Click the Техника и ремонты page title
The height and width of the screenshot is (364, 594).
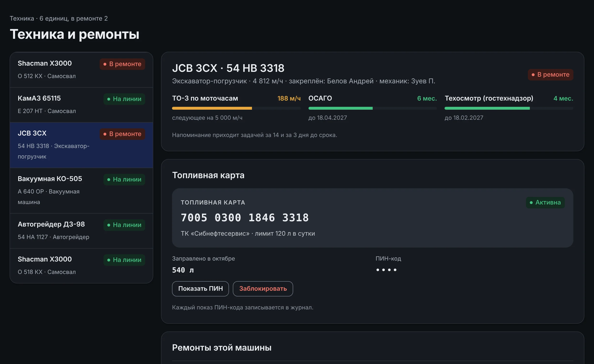(x=74, y=34)
